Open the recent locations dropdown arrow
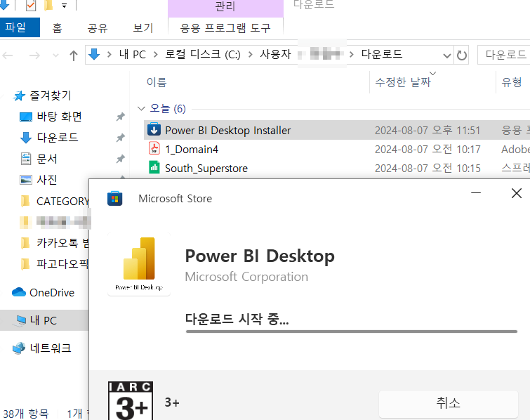530x420 pixels. click(55, 55)
